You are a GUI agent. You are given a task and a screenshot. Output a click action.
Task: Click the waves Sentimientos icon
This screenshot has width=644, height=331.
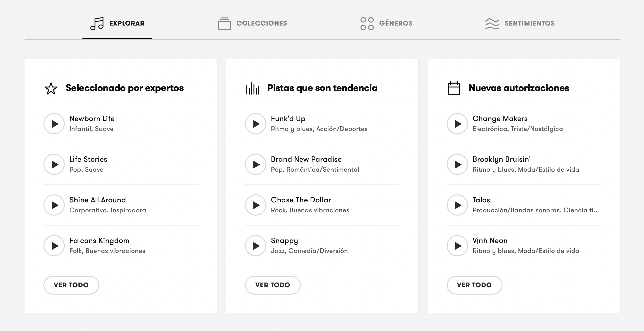pyautogui.click(x=492, y=23)
